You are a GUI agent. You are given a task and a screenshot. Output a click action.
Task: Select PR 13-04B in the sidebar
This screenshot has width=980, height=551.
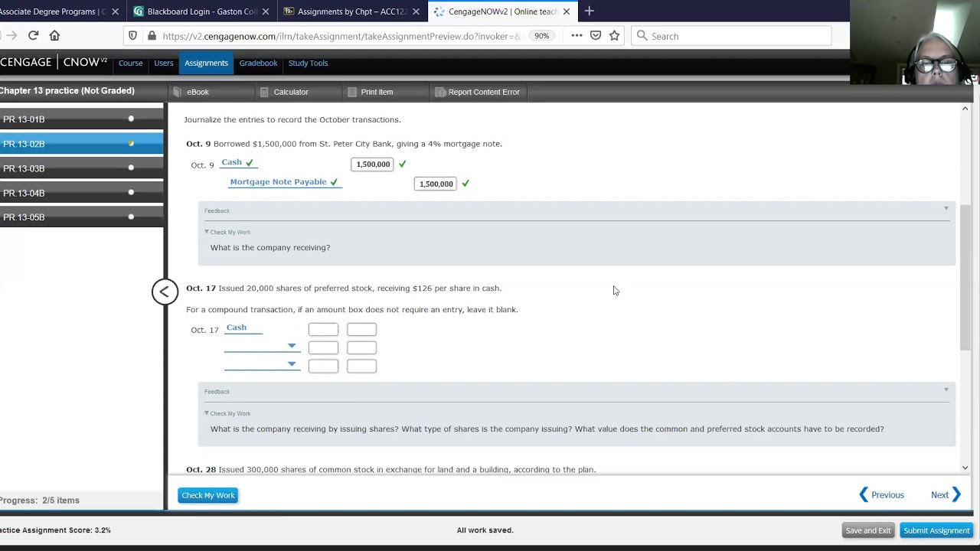point(81,193)
